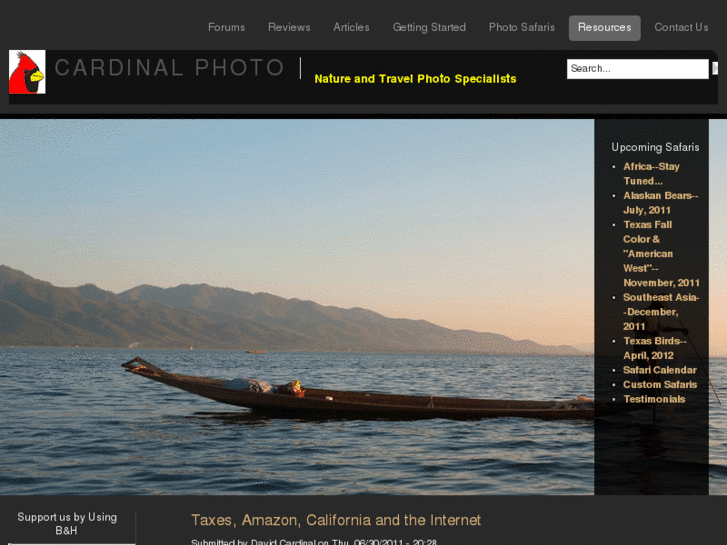The height and width of the screenshot is (545, 727).
Task: Open the Testimonials link
Action: point(654,399)
